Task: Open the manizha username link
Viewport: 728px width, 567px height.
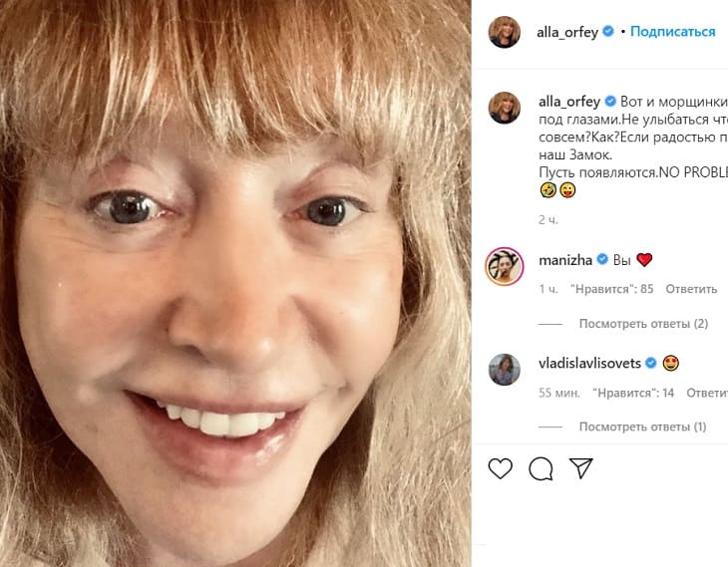Action: click(566, 260)
